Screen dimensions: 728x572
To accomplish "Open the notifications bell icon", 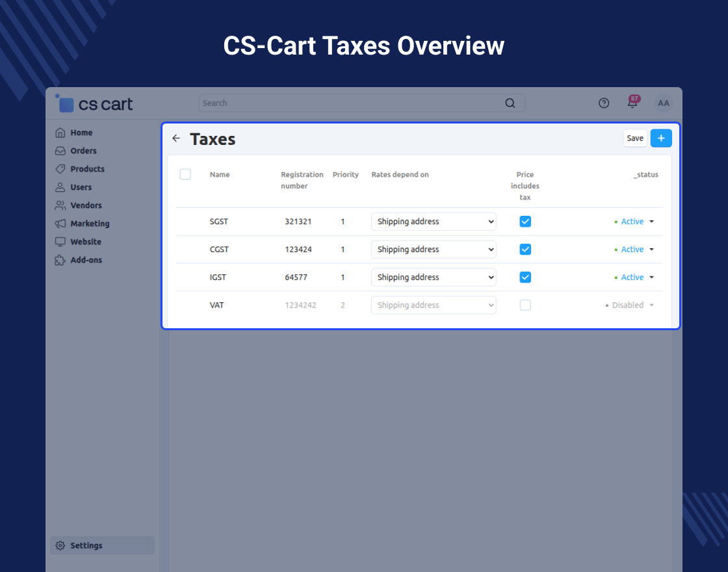I will (632, 103).
